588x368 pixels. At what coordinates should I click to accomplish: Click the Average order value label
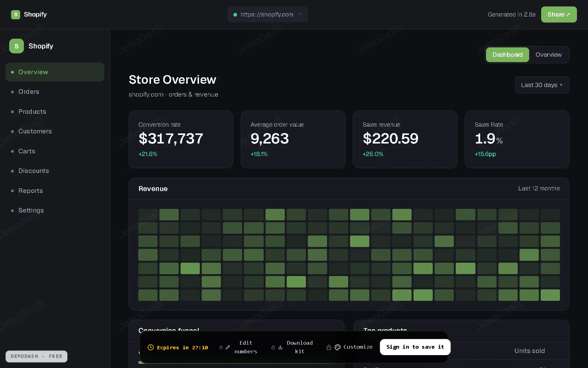(x=277, y=125)
